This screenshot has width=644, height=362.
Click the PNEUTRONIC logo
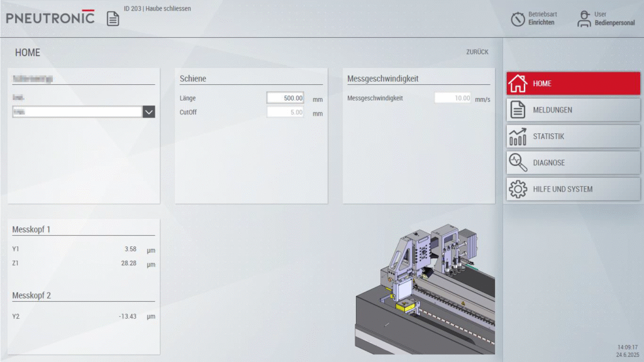(x=50, y=18)
